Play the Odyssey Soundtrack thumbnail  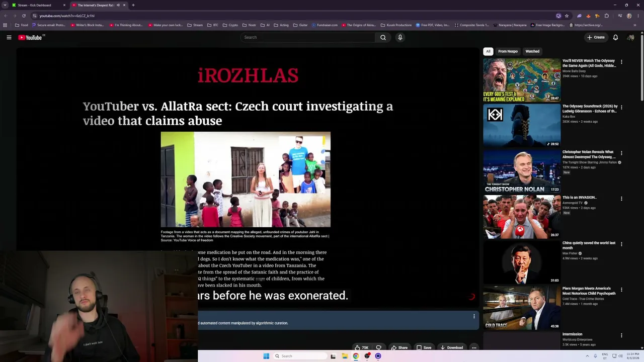[x=522, y=126]
